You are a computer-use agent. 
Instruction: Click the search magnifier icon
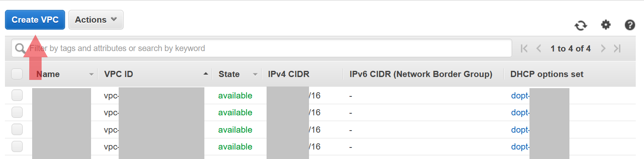20,49
